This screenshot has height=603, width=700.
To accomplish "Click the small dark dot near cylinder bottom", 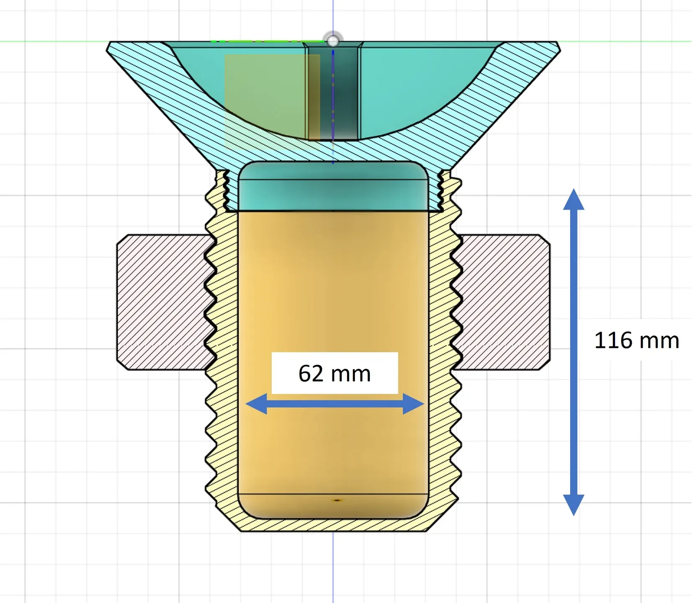I will [x=337, y=500].
